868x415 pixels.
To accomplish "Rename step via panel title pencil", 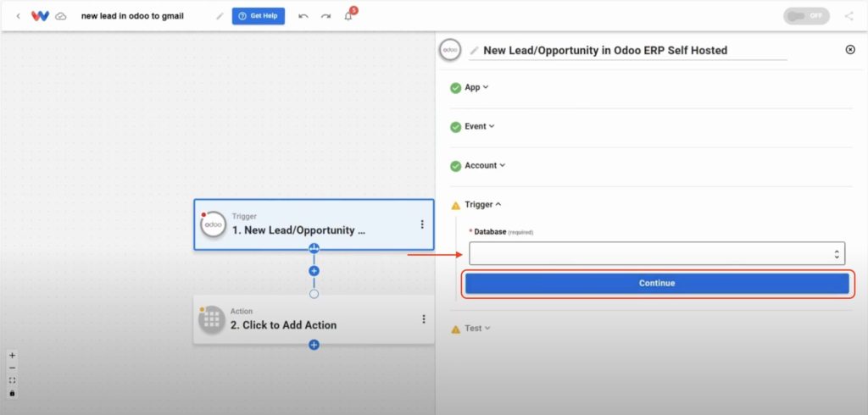I will pos(474,50).
